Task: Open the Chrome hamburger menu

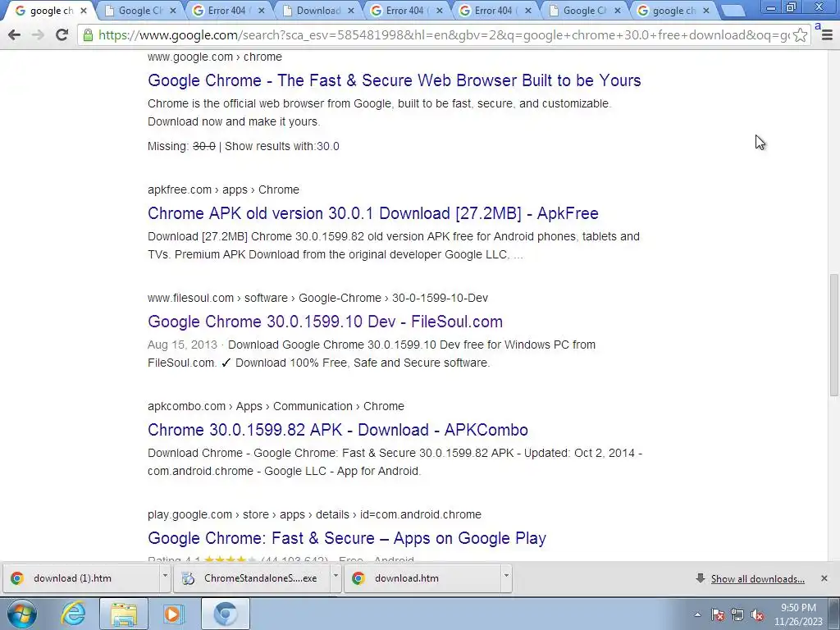Action: point(827,35)
